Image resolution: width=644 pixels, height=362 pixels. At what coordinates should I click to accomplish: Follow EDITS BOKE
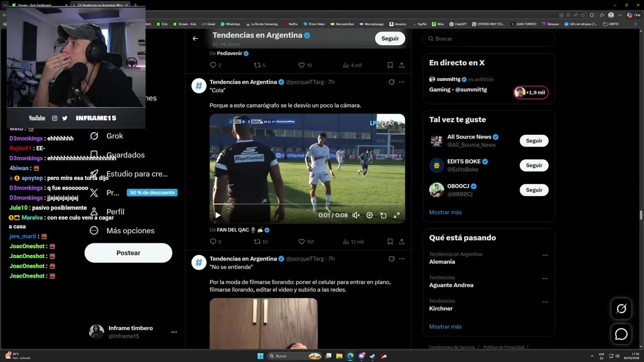[534, 165]
